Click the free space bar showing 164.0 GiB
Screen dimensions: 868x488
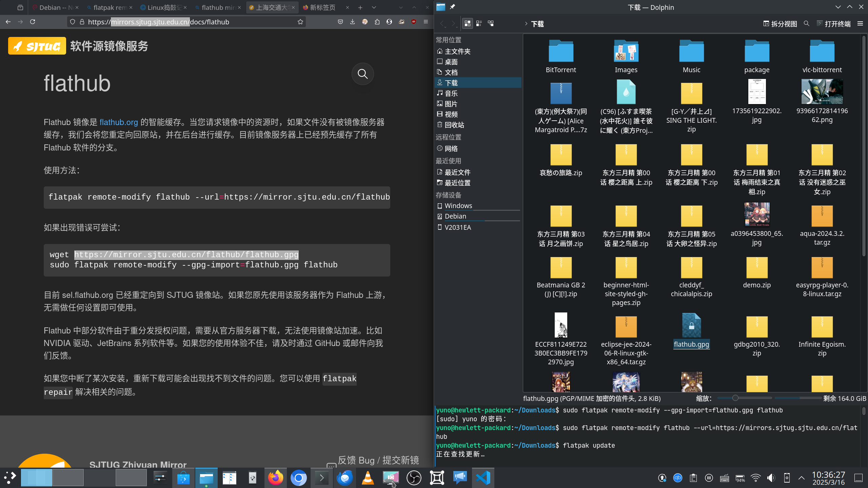pyautogui.click(x=798, y=398)
